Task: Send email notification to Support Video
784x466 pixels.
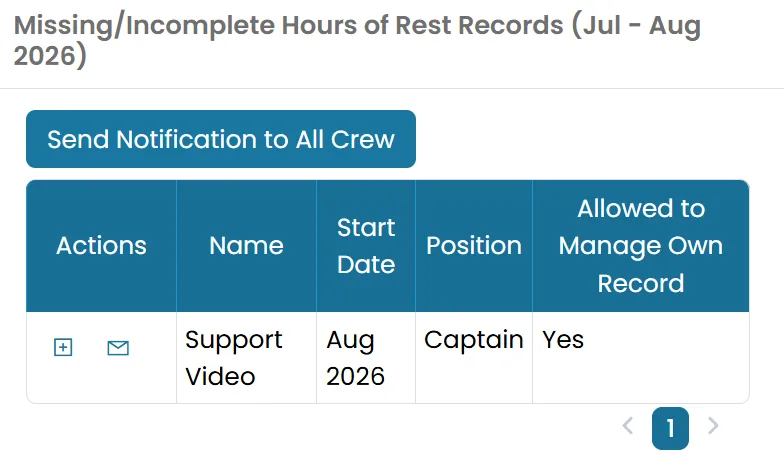Action: (118, 348)
